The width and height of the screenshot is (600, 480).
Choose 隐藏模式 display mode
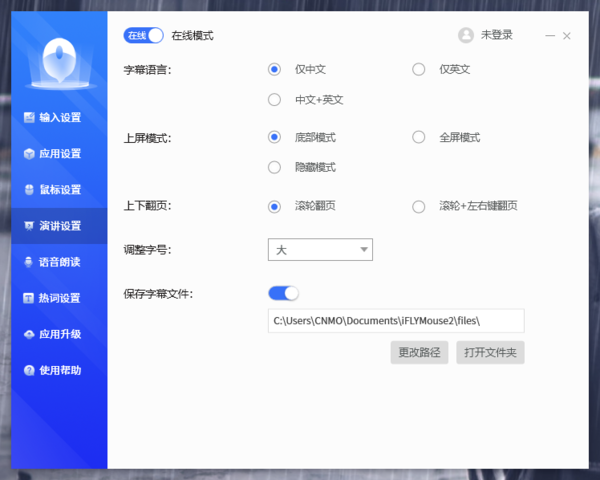tap(274, 167)
